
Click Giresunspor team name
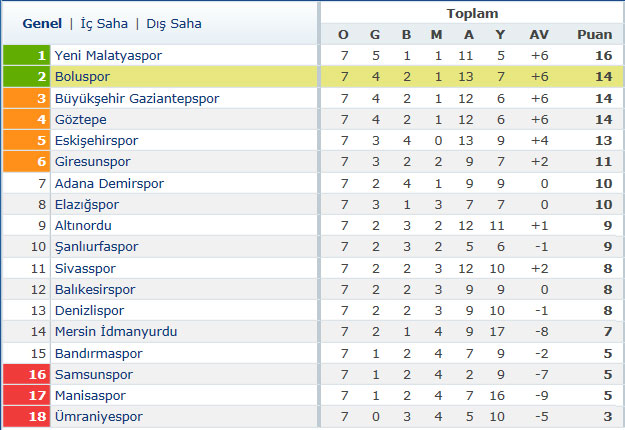[x=92, y=162]
